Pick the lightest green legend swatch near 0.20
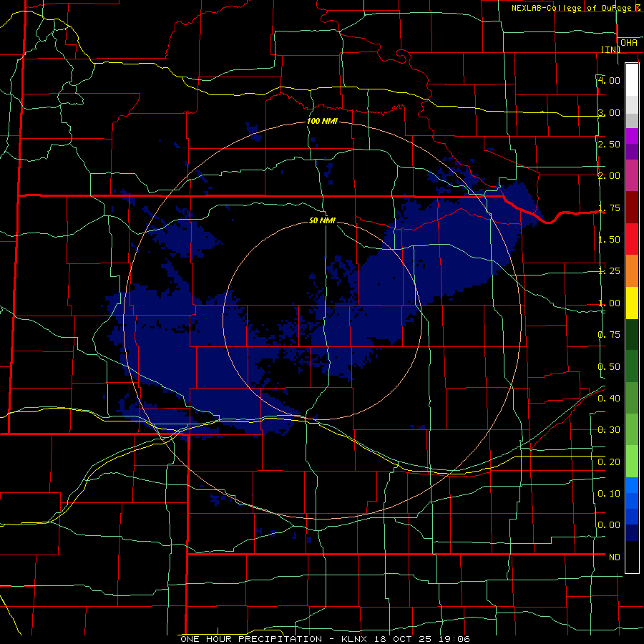This screenshot has height=644, width=644. (632, 462)
